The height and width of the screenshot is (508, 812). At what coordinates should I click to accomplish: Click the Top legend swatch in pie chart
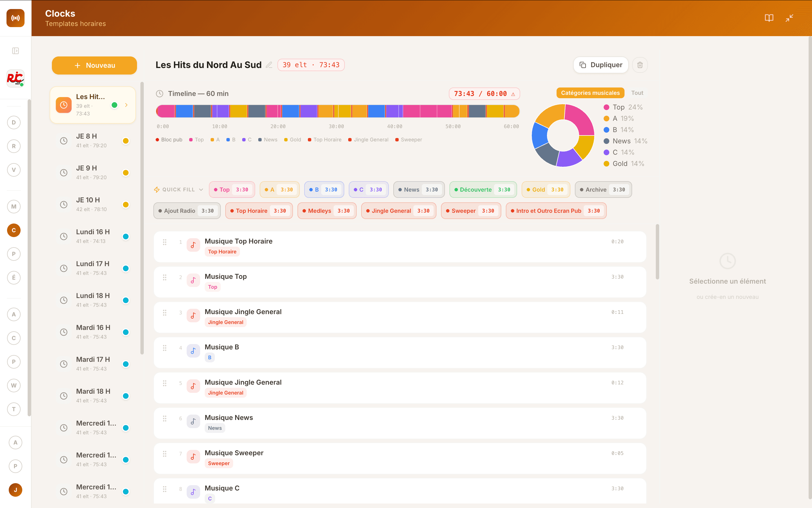(606, 107)
